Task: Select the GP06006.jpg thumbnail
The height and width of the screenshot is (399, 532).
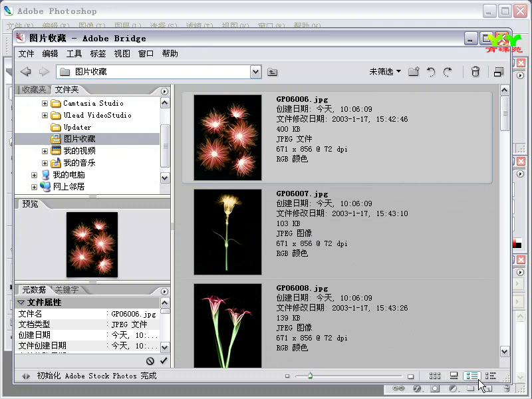Action: tap(227, 138)
